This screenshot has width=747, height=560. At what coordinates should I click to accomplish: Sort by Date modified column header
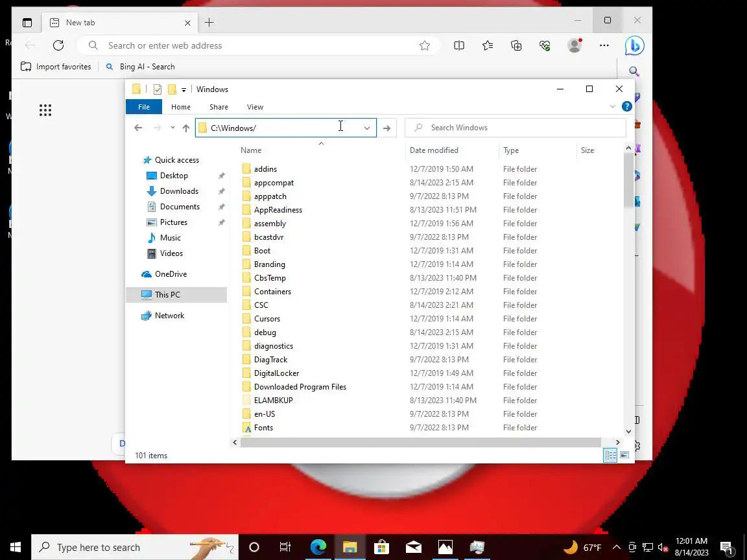point(452,150)
